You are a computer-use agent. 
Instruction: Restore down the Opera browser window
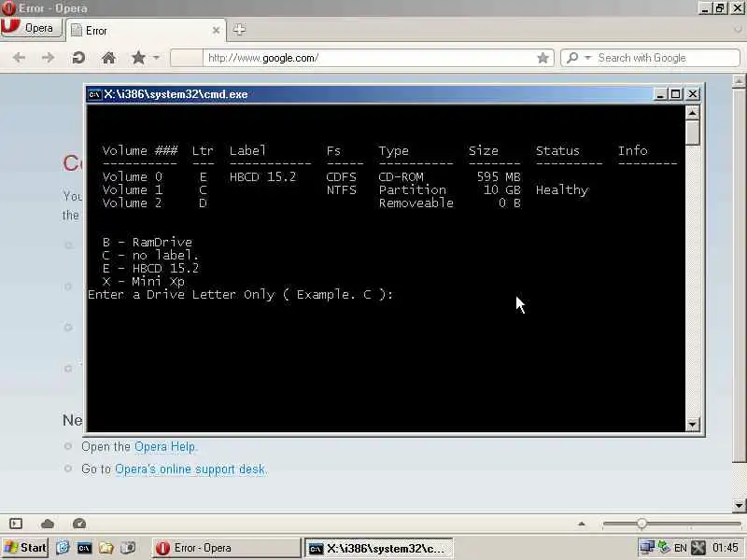(x=720, y=8)
